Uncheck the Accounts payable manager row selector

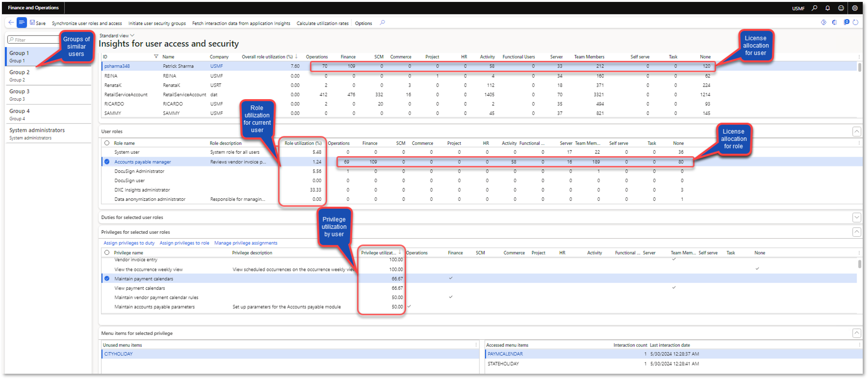point(107,162)
